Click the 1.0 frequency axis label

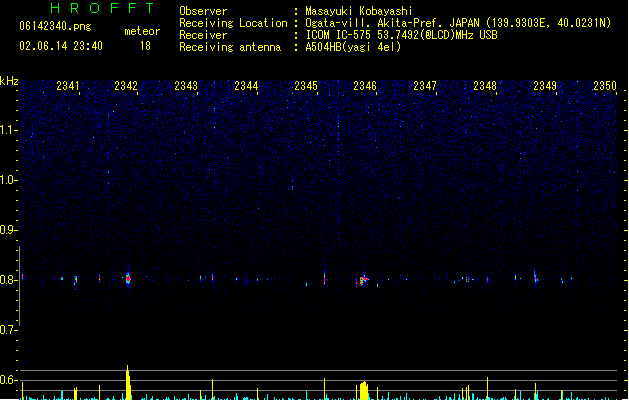[8, 180]
